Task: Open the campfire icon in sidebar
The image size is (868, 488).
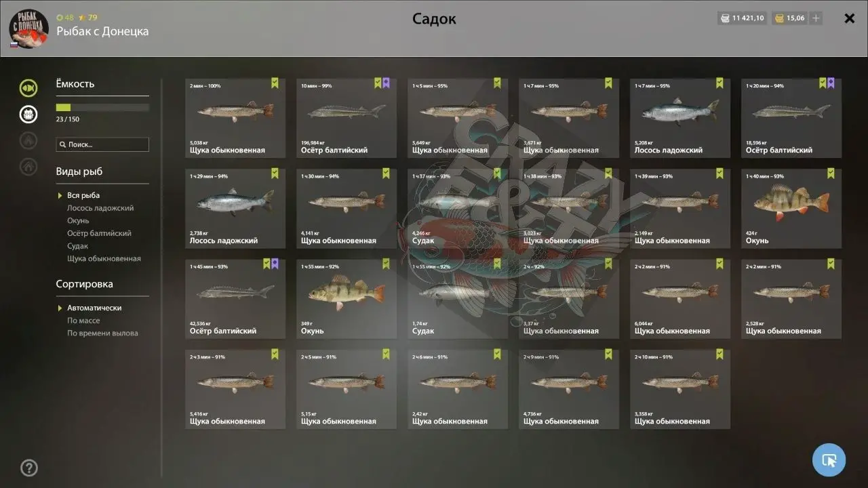Action: [x=28, y=140]
